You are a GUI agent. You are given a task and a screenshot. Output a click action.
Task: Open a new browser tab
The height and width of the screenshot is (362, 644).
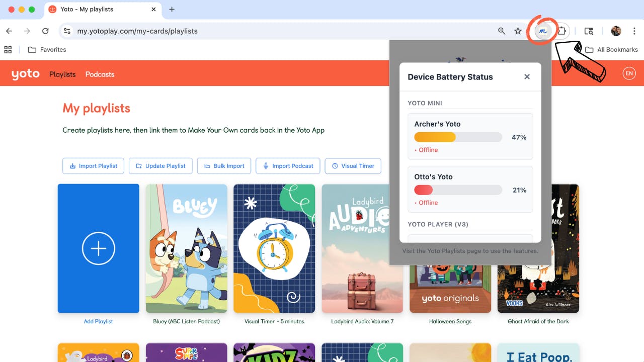tap(172, 9)
